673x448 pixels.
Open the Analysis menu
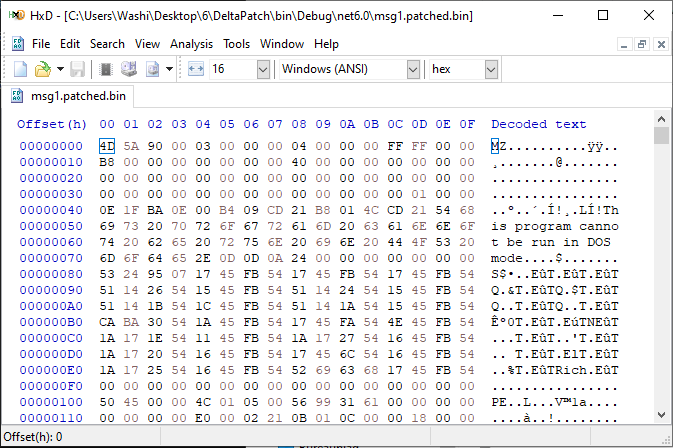[191, 44]
